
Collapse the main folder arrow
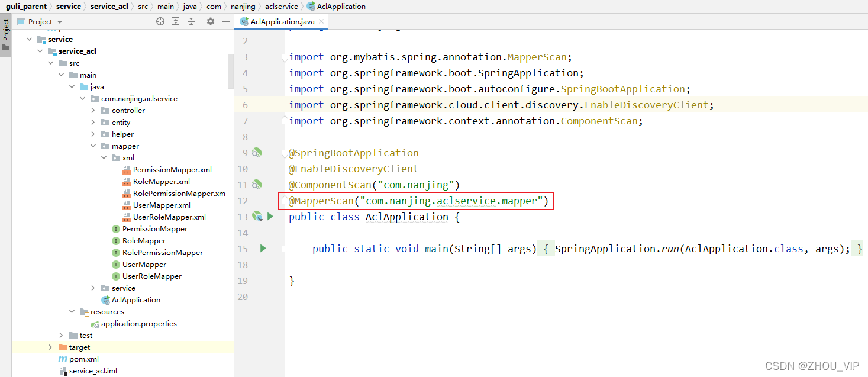tap(61, 75)
